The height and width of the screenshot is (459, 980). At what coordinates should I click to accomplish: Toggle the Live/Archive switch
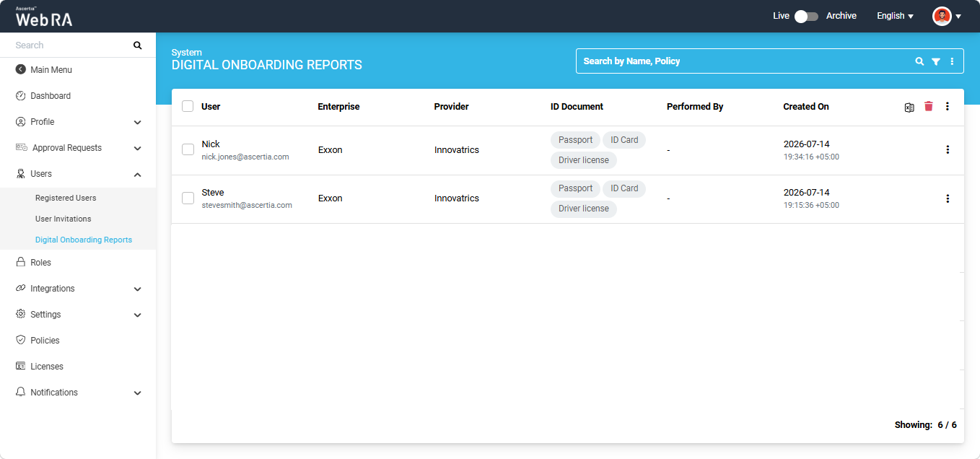[807, 16]
